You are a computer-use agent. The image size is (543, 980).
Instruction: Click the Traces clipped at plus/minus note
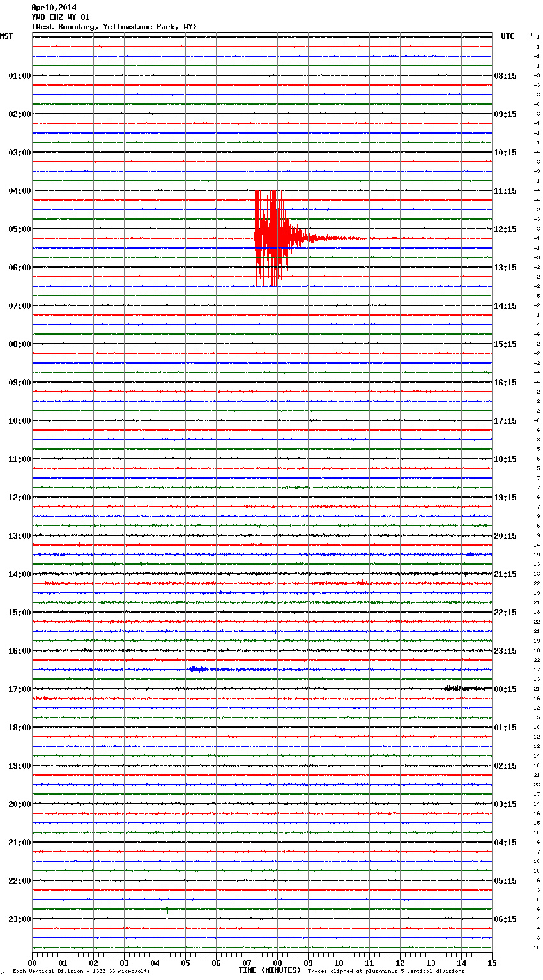pyautogui.click(x=386, y=971)
